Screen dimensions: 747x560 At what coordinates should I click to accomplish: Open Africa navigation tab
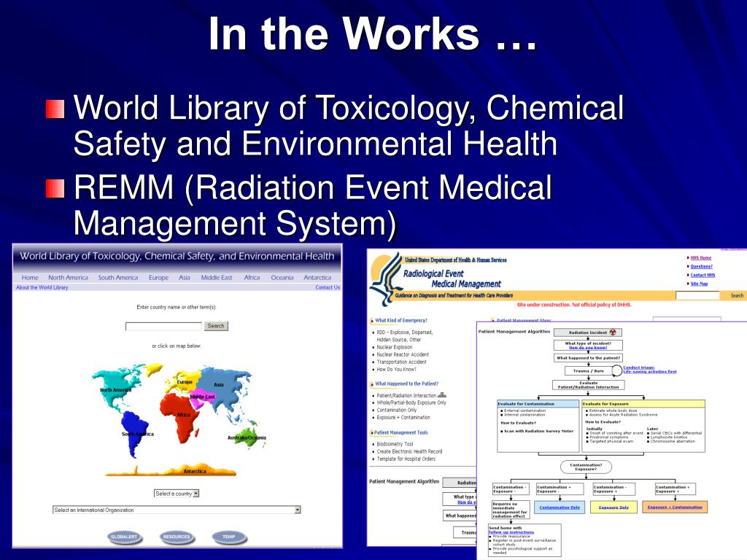[x=252, y=278]
